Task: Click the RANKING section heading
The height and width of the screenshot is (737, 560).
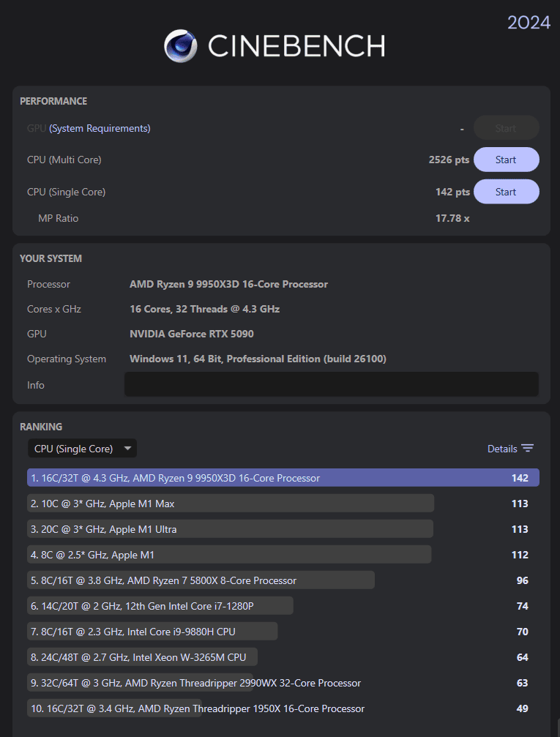Action: click(x=41, y=427)
